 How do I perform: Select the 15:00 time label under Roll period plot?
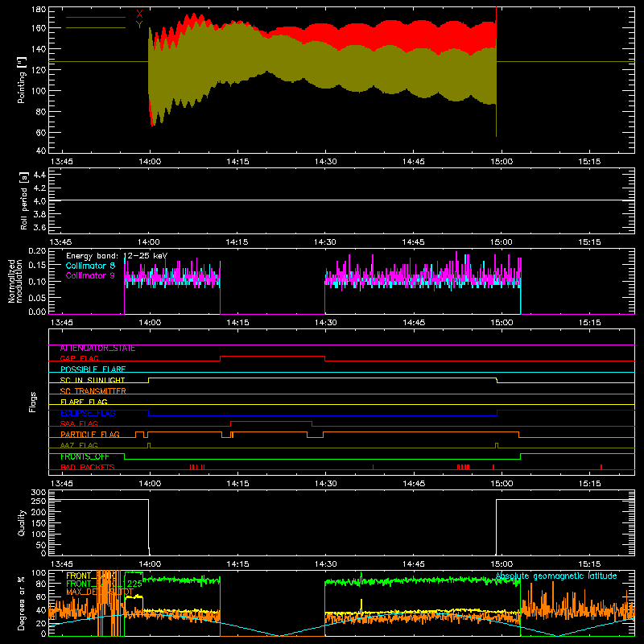pos(501,242)
